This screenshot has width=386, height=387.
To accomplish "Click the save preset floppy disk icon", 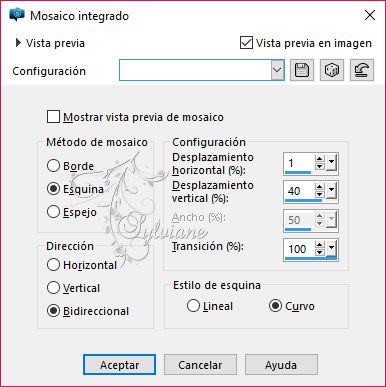I will coord(302,70).
